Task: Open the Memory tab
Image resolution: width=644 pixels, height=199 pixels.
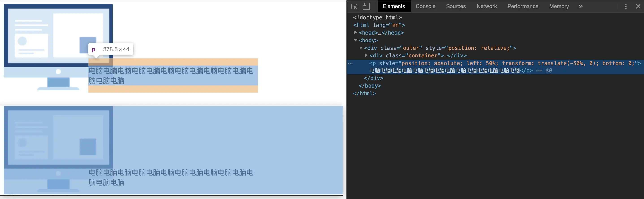Action: [559, 6]
